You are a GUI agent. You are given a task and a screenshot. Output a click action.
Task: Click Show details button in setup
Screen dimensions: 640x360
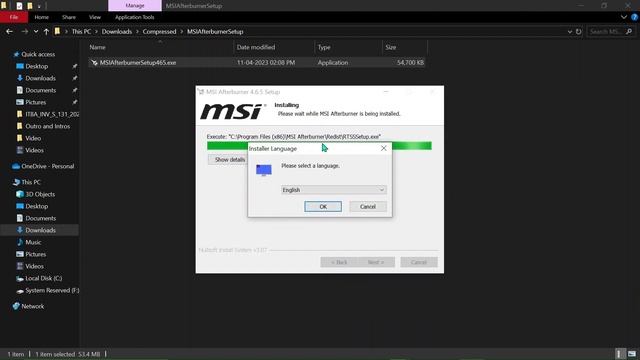click(229, 160)
